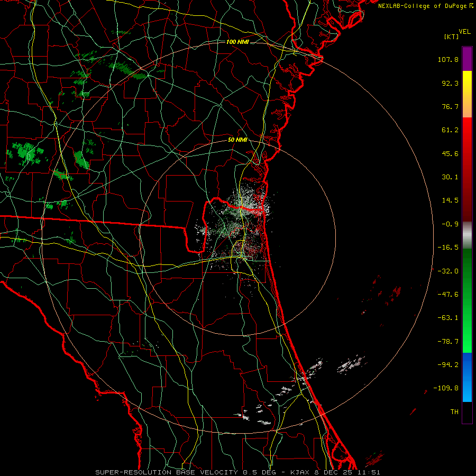Click the -32.0 legend value
This screenshot has height=476, width=476.
point(448,271)
